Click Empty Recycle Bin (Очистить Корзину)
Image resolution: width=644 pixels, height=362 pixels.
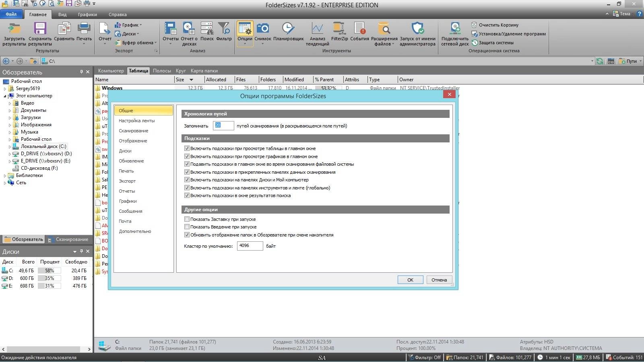(495, 25)
